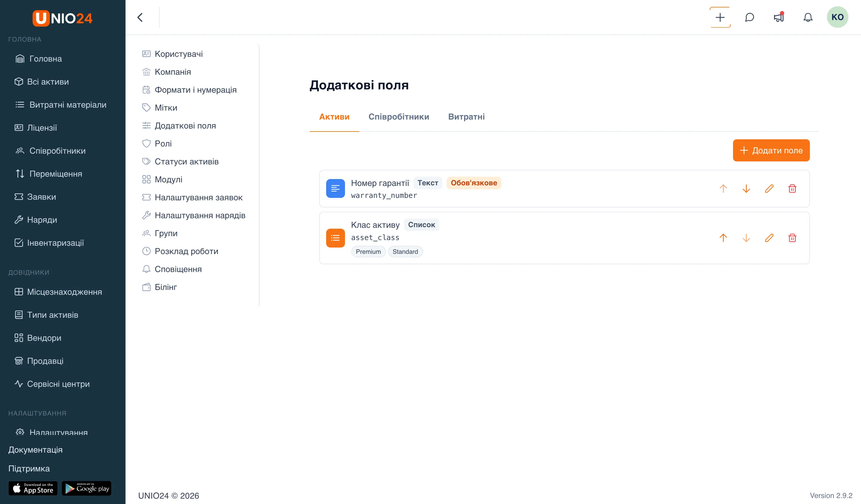Go to Інвентаризації in the sidebar
861x504 pixels.
55,243
